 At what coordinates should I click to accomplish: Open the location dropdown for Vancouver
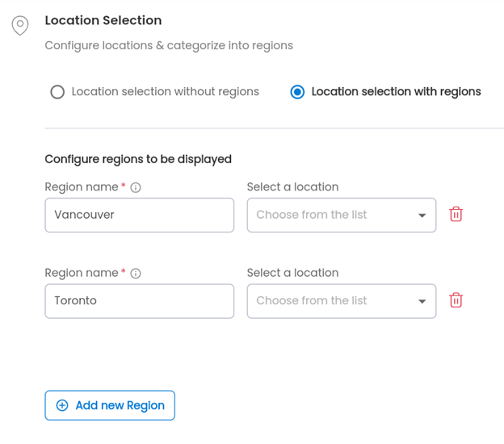click(x=342, y=215)
